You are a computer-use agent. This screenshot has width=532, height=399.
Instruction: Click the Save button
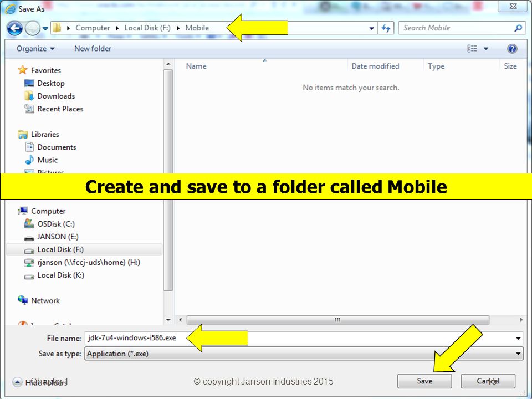(424, 381)
